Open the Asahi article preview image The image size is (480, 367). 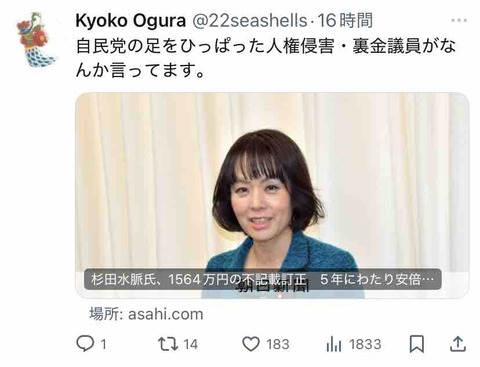point(272,195)
